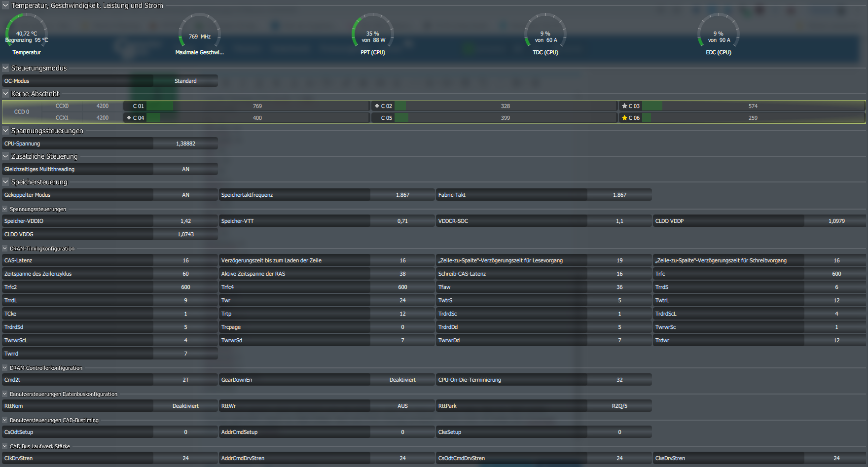Click the Fabric-Takt value 1.867
Screen dimensions: 868x467
point(619,195)
